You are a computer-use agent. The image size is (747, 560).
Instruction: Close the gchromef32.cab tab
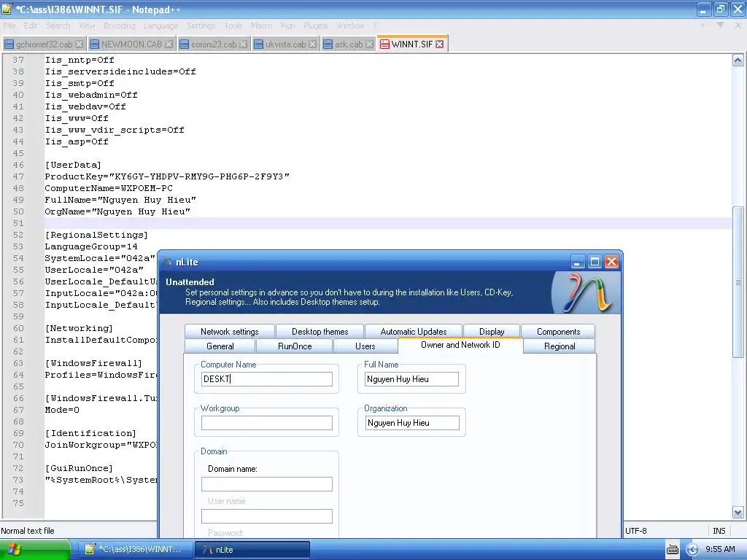pos(79,44)
